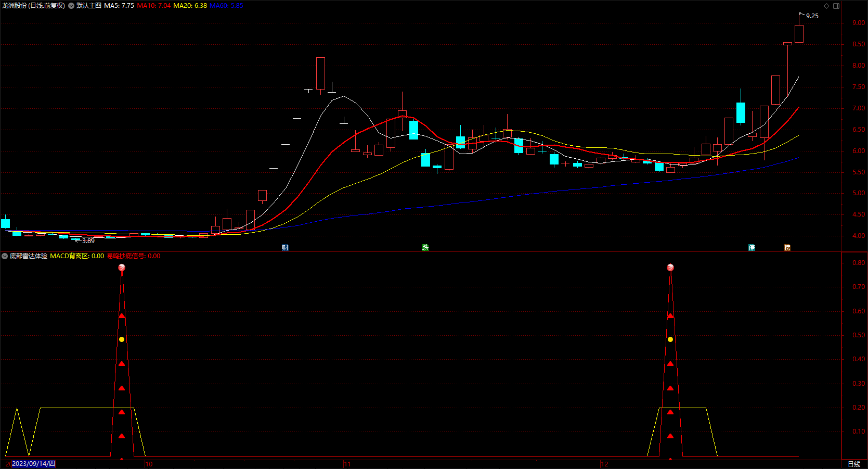Viewport: 868px width, 469px height.
Task: Select the MA5: 7.75 legend label
Action: [x=119, y=6]
